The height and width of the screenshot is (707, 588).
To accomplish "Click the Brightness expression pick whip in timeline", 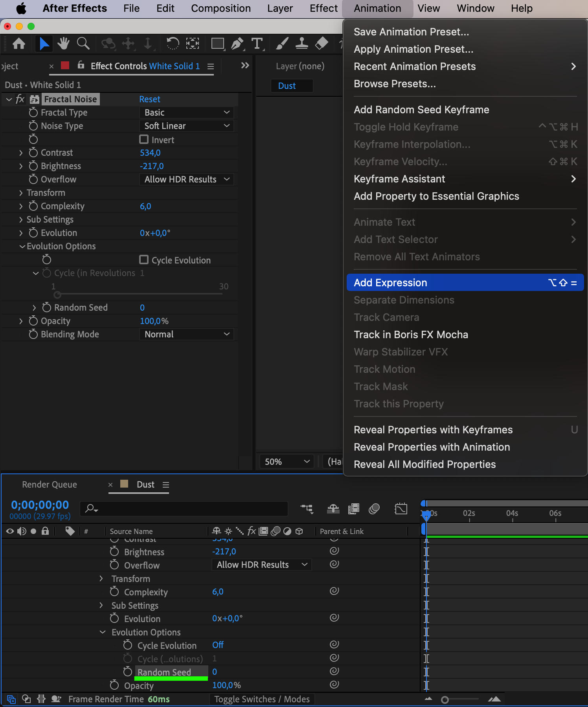I will 334,551.
